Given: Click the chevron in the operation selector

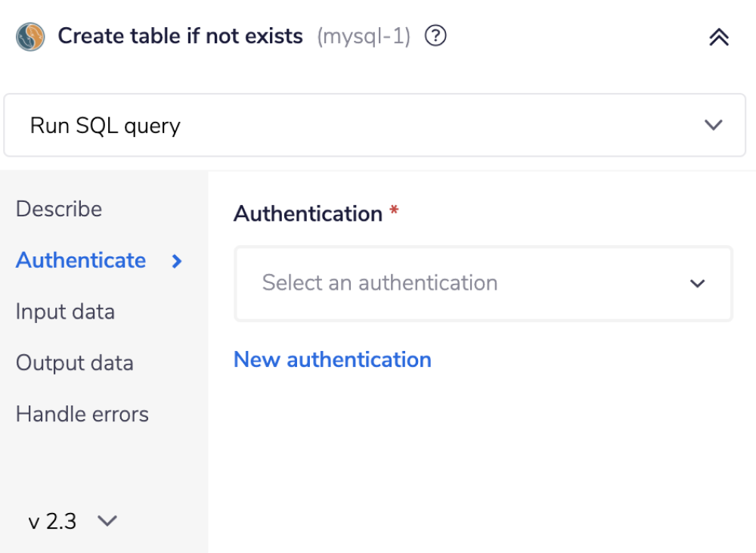Looking at the screenshot, I should pyautogui.click(x=712, y=125).
